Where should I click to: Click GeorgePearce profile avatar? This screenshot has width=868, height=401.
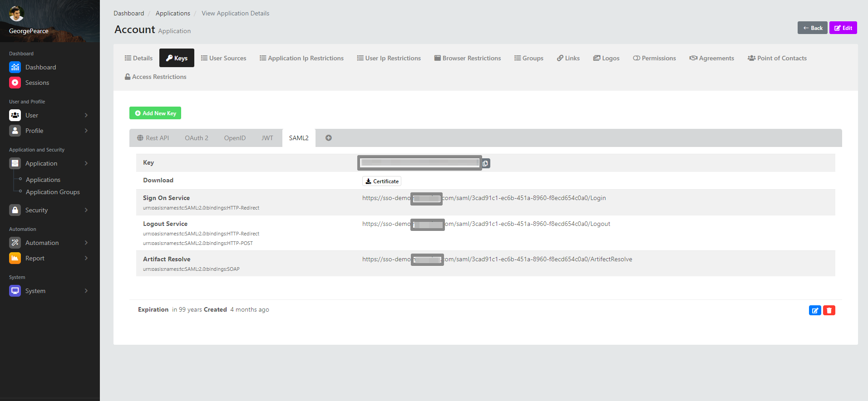pyautogui.click(x=16, y=14)
